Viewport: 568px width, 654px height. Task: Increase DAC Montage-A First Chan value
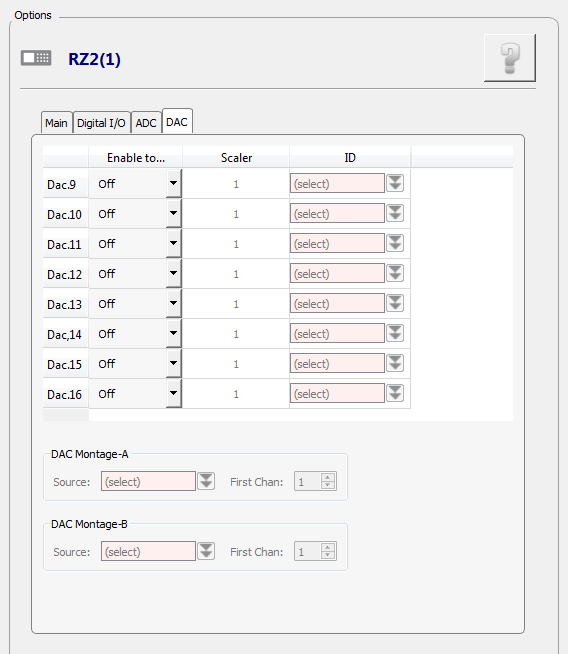click(x=328, y=478)
